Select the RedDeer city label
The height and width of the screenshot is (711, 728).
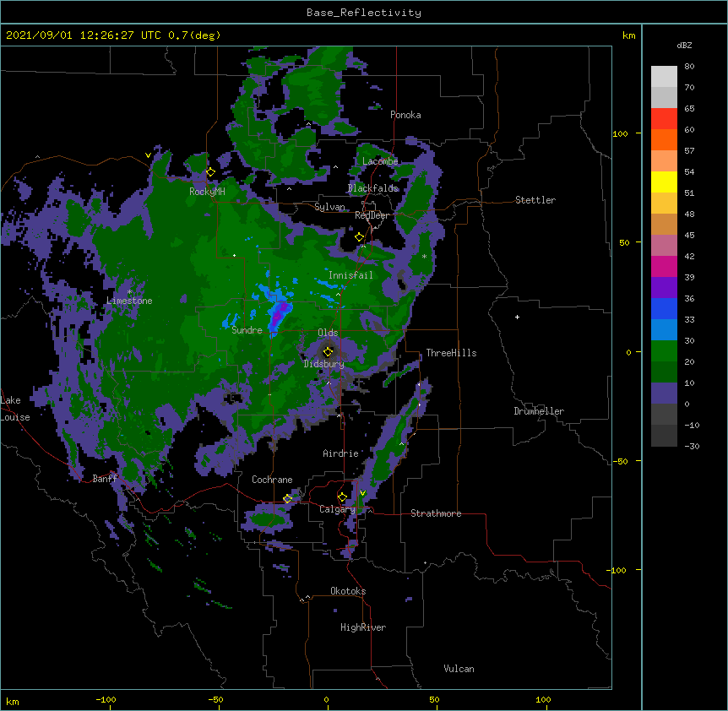[372, 215]
